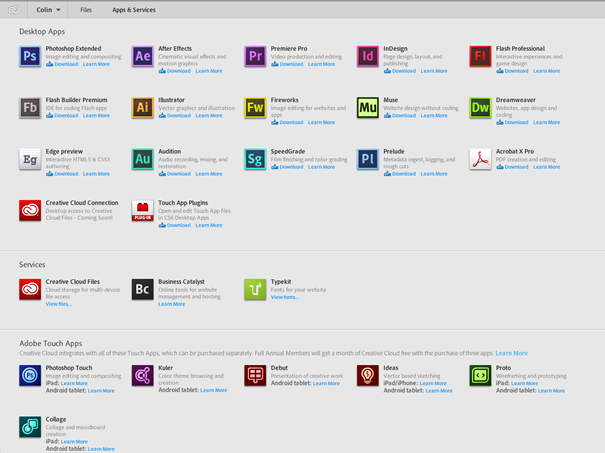
Task: Click the Creative Cloud Connection title text
Action: [82, 203]
